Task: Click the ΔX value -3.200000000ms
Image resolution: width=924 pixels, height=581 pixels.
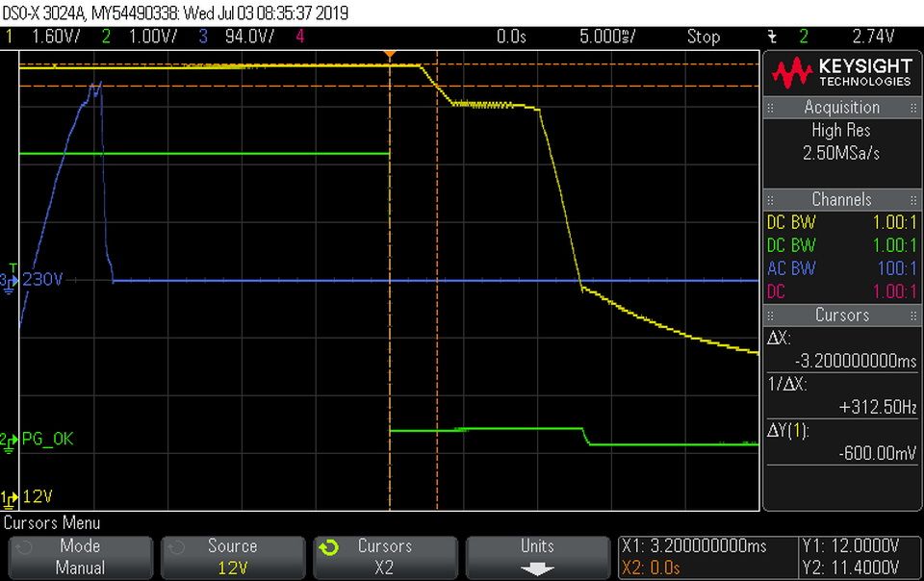Action: point(856,361)
